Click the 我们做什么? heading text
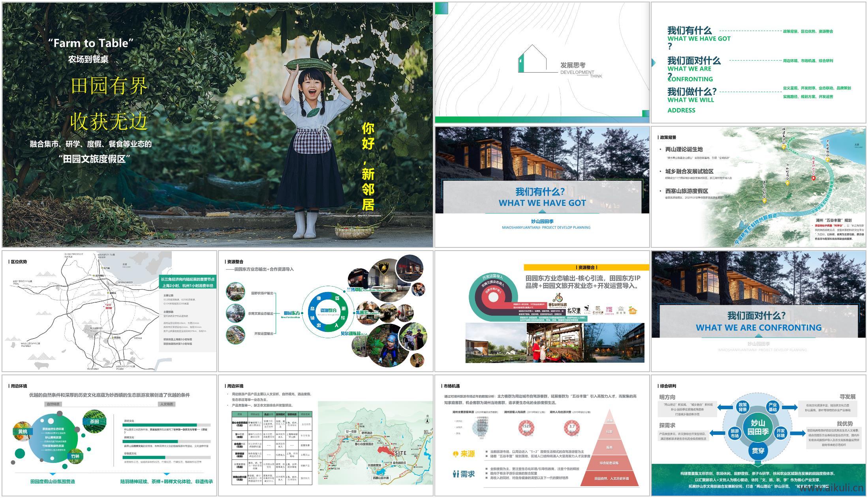The image size is (868, 498). (x=691, y=92)
